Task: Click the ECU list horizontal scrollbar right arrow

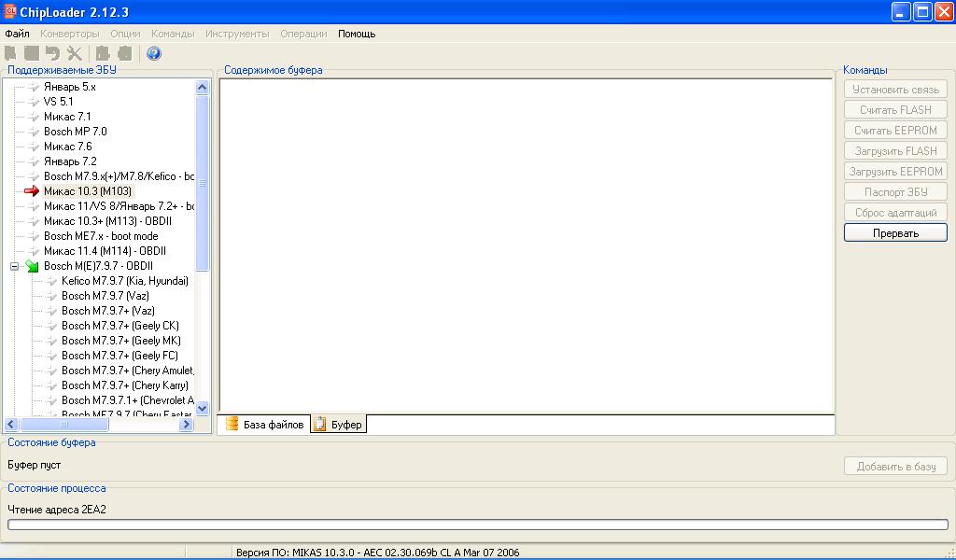Action: pyautogui.click(x=187, y=424)
